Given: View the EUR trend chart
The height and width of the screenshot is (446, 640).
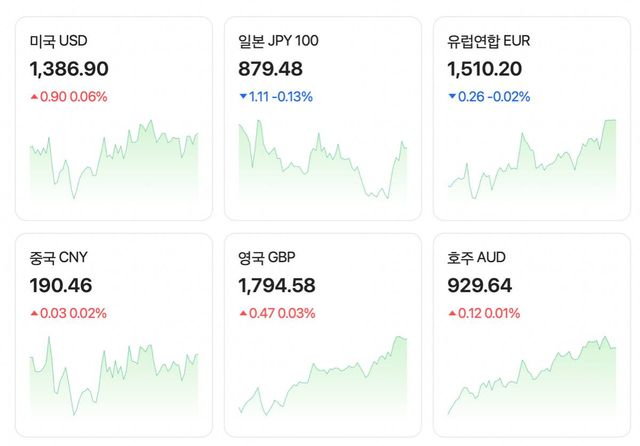Looking at the screenshot, I should coord(531,160).
